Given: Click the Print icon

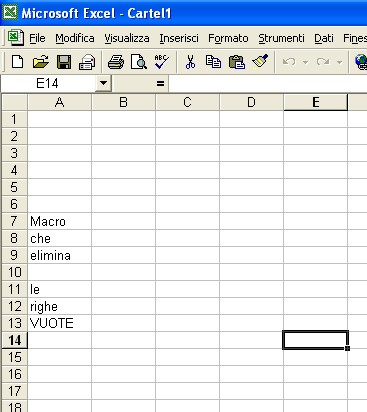Looking at the screenshot, I should (116, 62).
